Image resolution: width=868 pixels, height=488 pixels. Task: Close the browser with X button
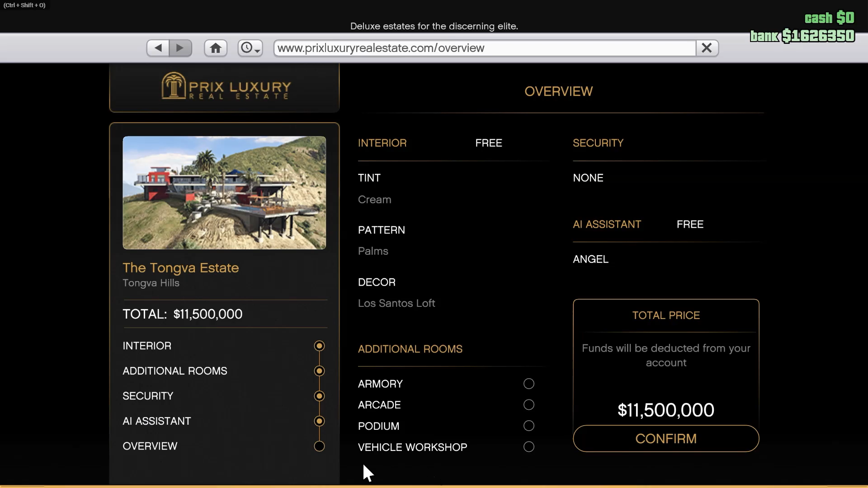tap(707, 48)
